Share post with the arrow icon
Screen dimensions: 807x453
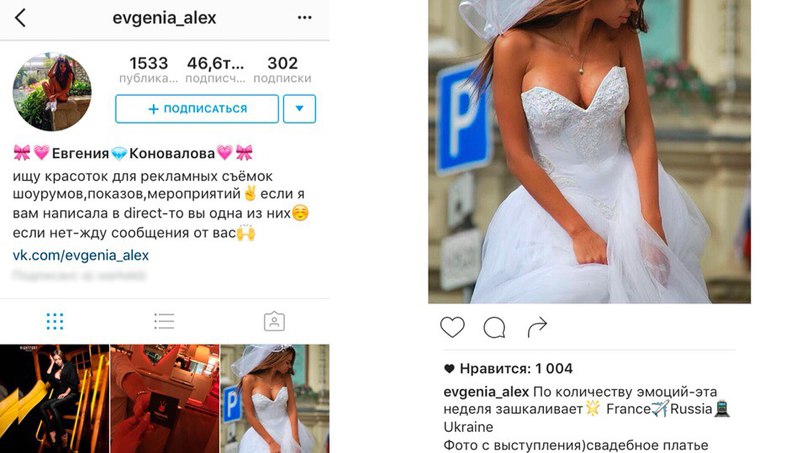pyautogui.click(x=537, y=327)
